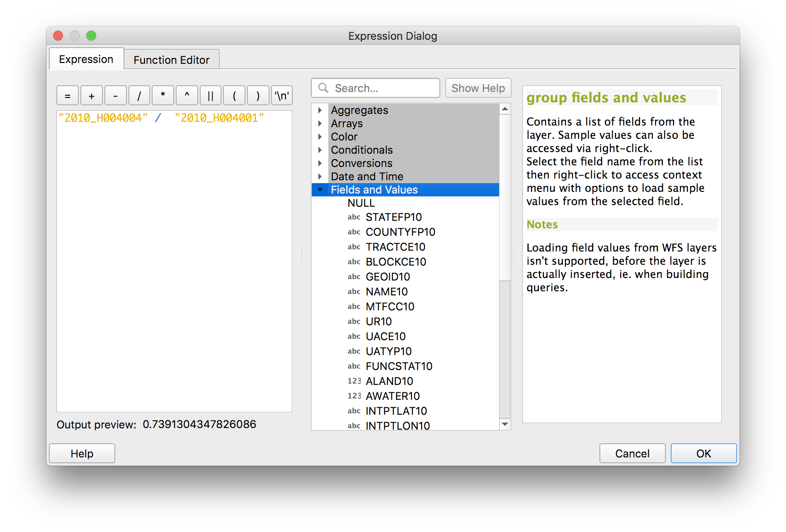Expand the Conditionals group arrow
The width and height of the screenshot is (786, 532).
click(320, 150)
